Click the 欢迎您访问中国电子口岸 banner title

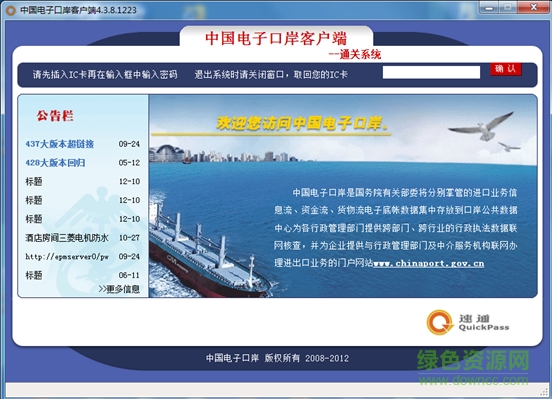click(302, 123)
